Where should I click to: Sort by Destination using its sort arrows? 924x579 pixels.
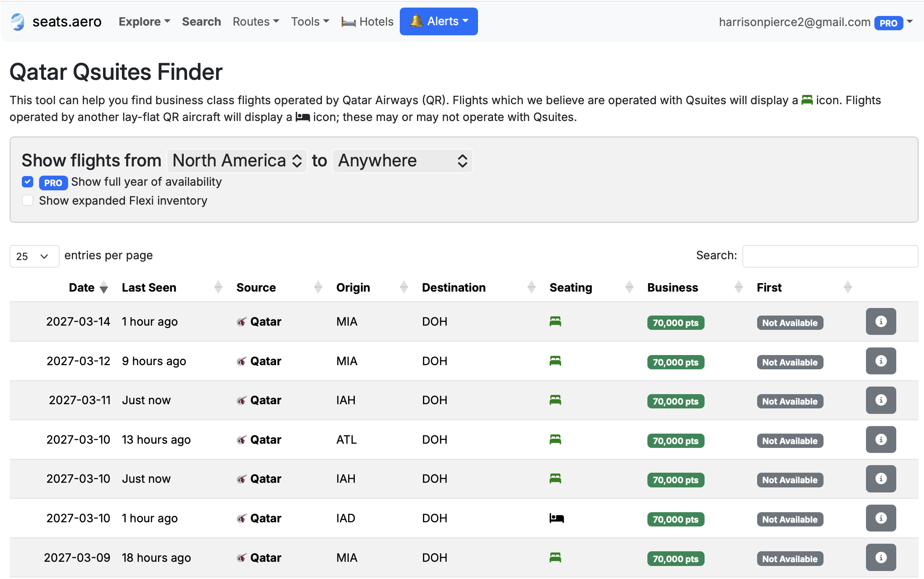(531, 287)
